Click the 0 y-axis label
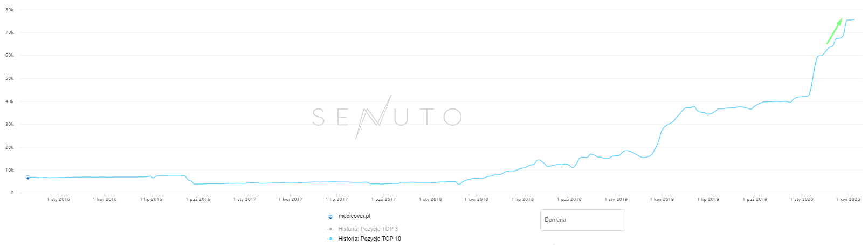Image resolution: width=868 pixels, height=245 pixels. click(12, 193)
